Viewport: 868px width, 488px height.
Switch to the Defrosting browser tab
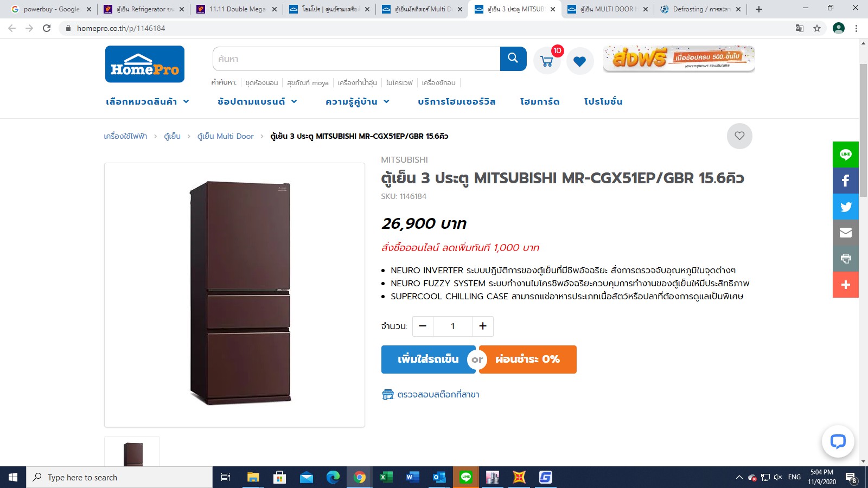(x=700, y=9)
